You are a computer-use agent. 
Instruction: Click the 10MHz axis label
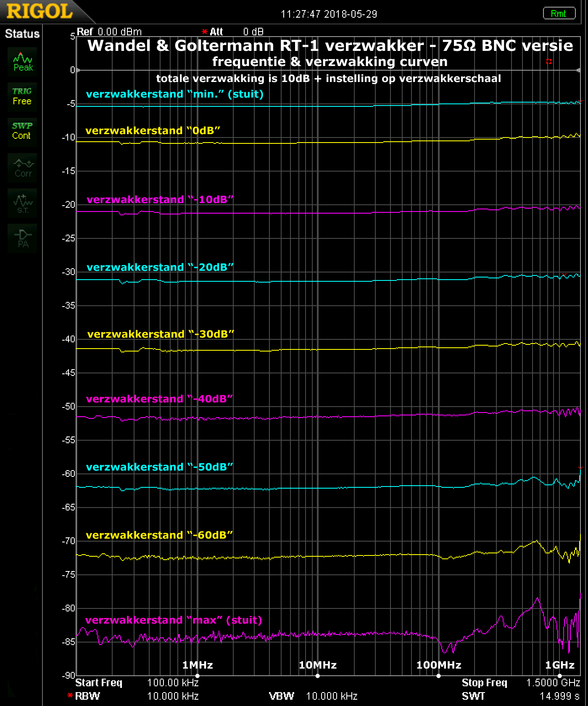click(318, 665)
